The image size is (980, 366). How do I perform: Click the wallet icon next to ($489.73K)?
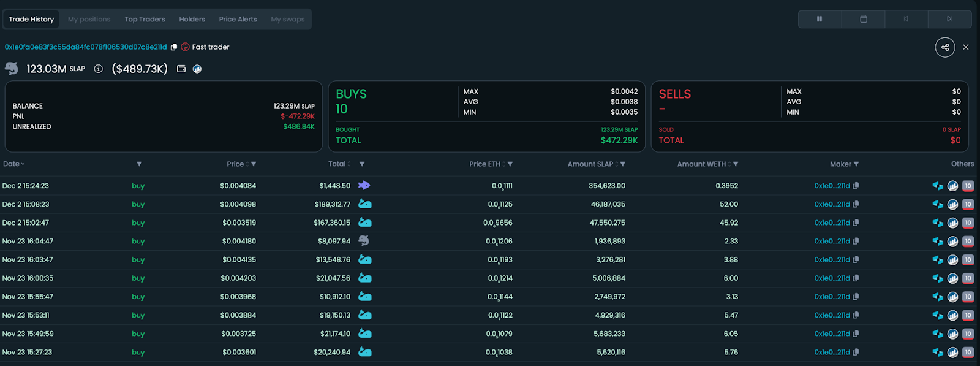pyautogui.click(x=181, y=69)
